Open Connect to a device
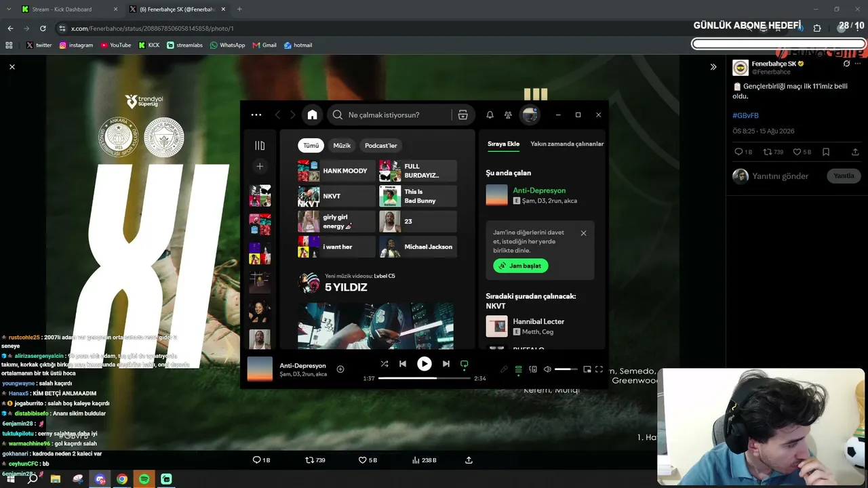This screenshot has height=488, width=868. click(x=533, y=369)
